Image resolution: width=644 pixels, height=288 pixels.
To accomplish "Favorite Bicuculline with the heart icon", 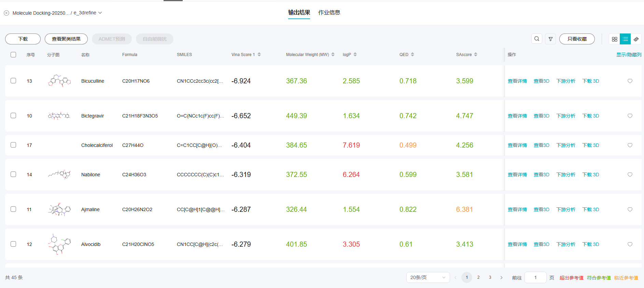I will 630,81.
